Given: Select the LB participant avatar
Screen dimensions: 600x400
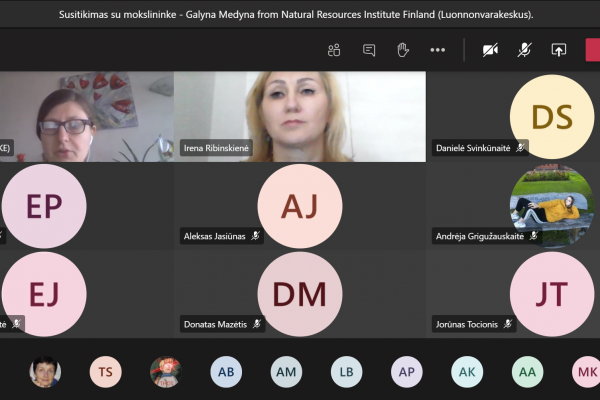Looking at the screenshot, I should (x=346, y=372).
